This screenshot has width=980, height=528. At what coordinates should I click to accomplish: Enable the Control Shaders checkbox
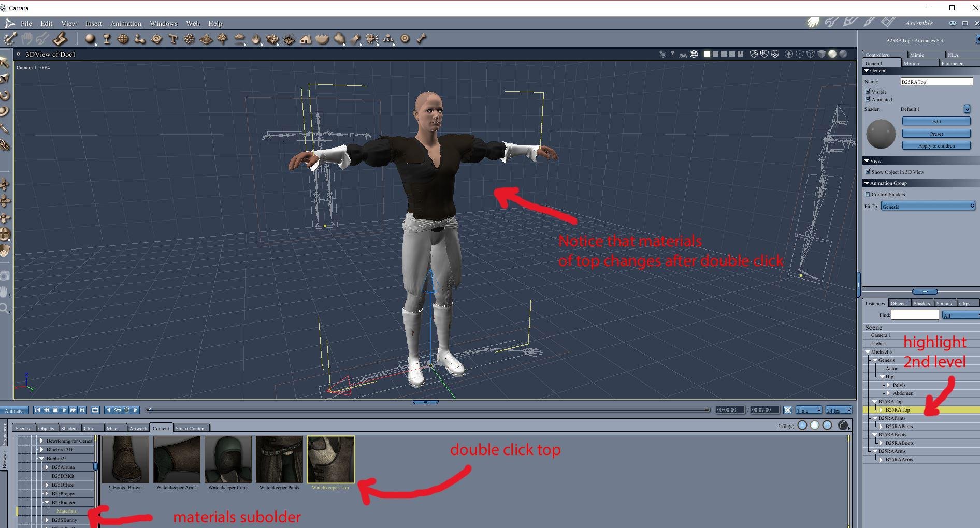coord(868,195)
